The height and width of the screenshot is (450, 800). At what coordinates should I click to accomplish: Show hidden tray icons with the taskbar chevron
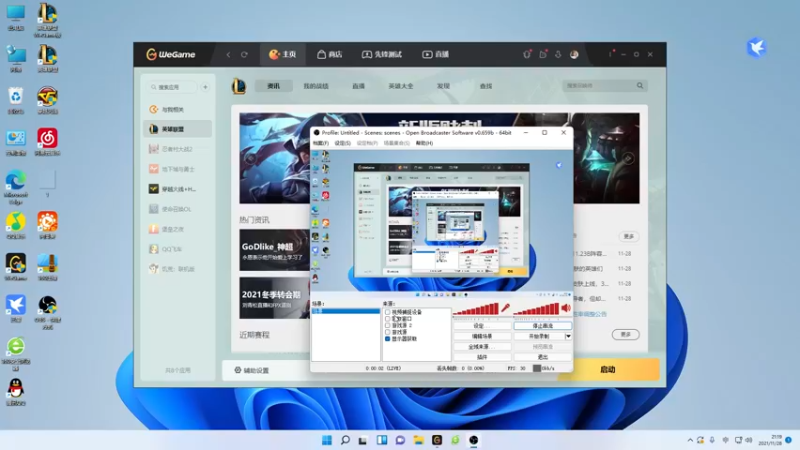pos(690,440)
